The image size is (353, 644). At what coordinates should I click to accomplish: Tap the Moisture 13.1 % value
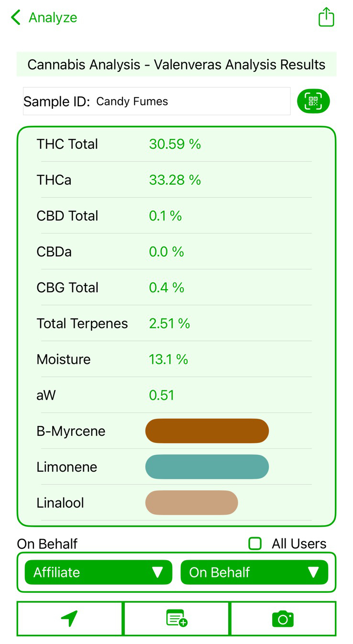tap(168, 360)
